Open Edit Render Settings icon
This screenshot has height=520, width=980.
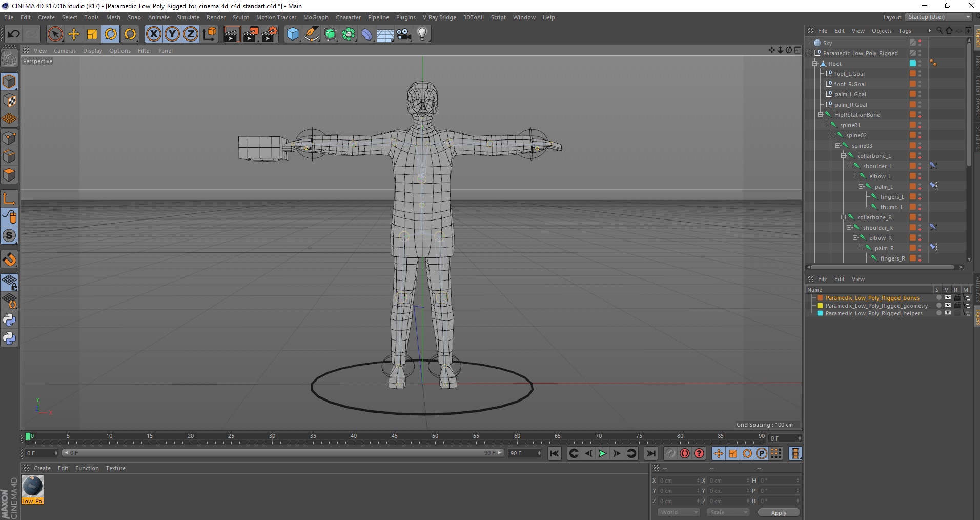point(270,34)
